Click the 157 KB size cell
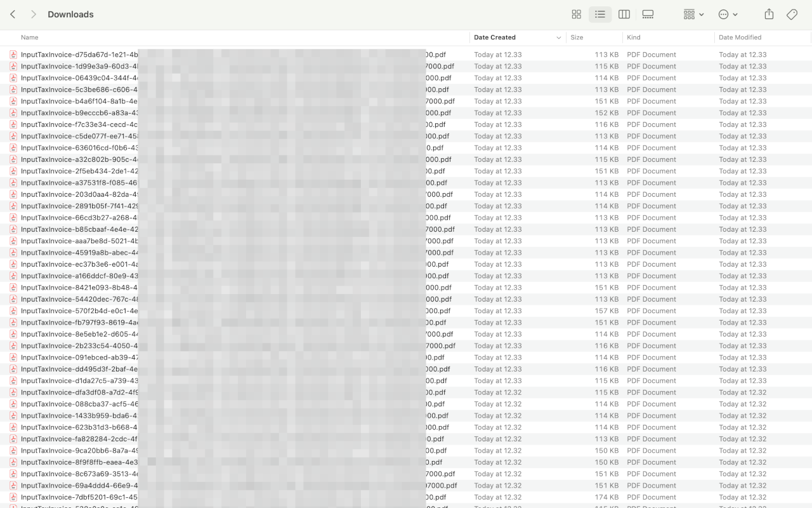 (606, 311)
